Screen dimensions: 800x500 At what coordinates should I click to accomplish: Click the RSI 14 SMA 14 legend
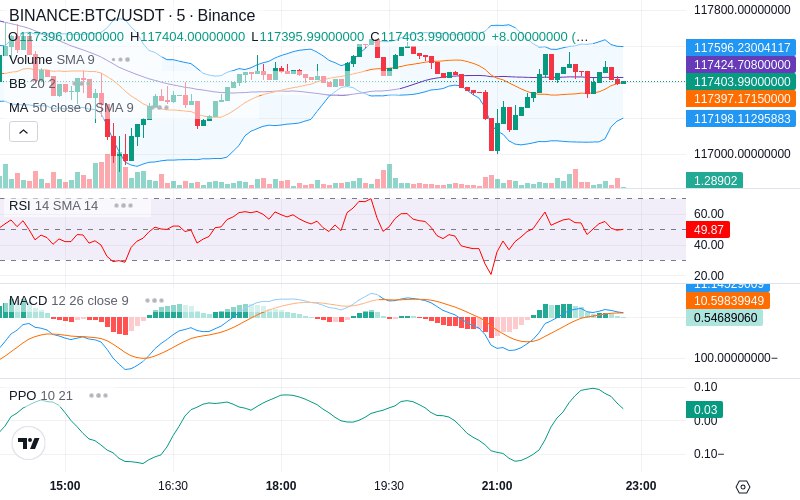(x=54, y=206)
